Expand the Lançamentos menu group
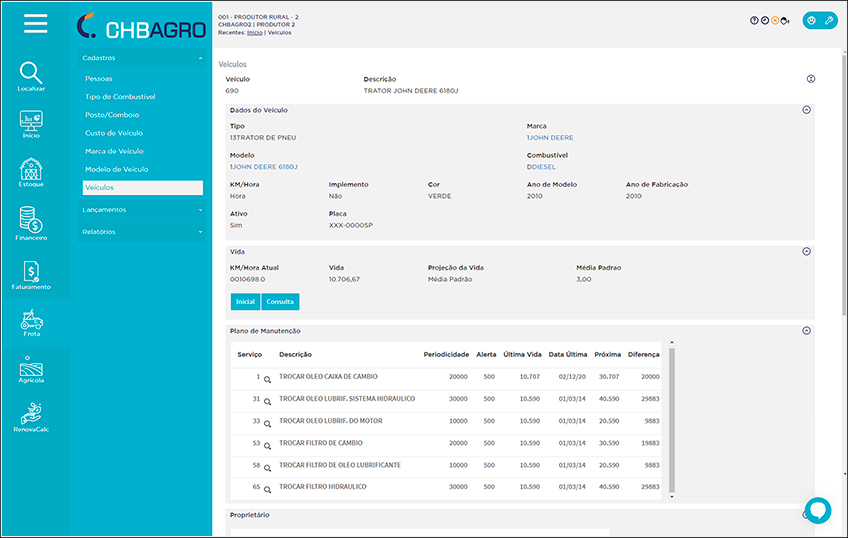Screen dimensions: 848x538 click(141, 210)
